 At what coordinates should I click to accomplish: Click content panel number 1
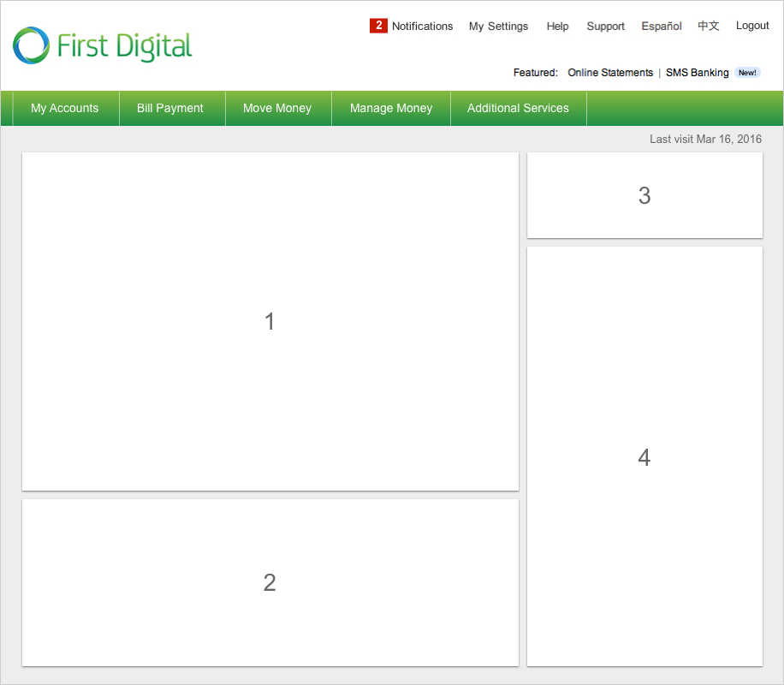pos(270,321)
